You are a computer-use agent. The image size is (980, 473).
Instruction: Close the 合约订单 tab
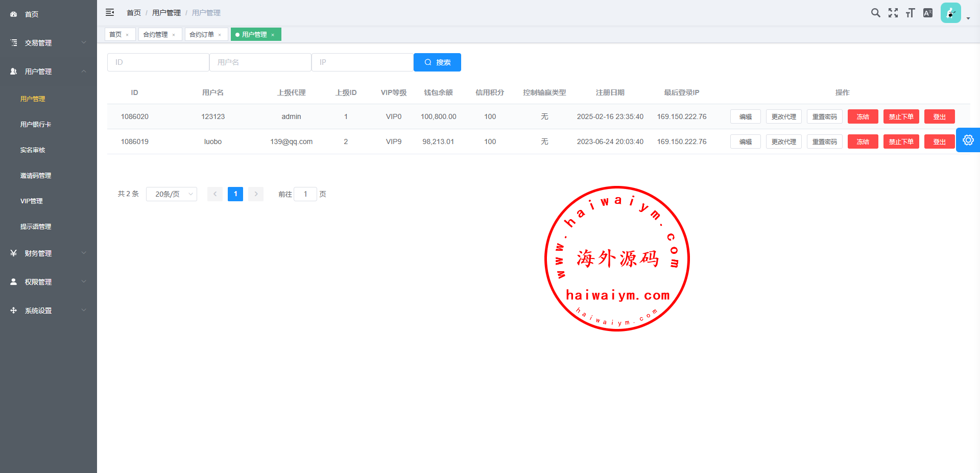(220, 35)
